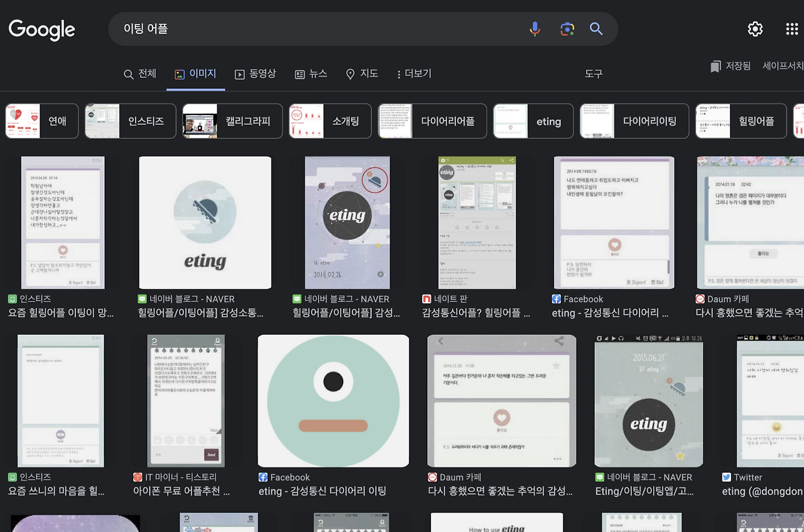This screenshot has width=804, height=532.
Task: Open result '힐링어플/이팅어플] 감성소통...'
Action: (200, 313)
